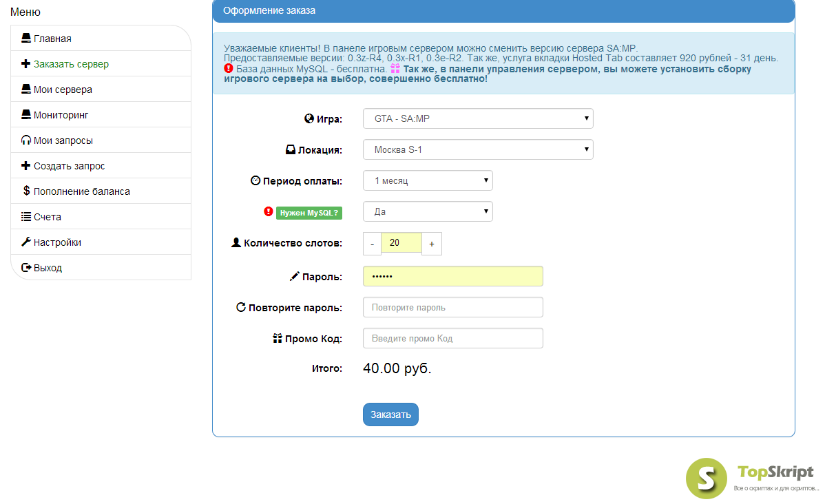This screenshot has width=825, height=504.
Task: Open Мониторинг menu item
Action: click(101, 115)
